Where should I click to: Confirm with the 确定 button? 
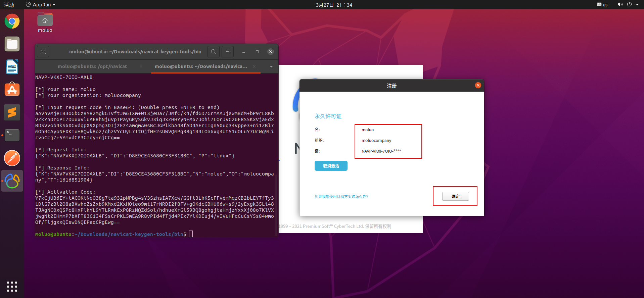pyautogui.click(x=456, y=196)
